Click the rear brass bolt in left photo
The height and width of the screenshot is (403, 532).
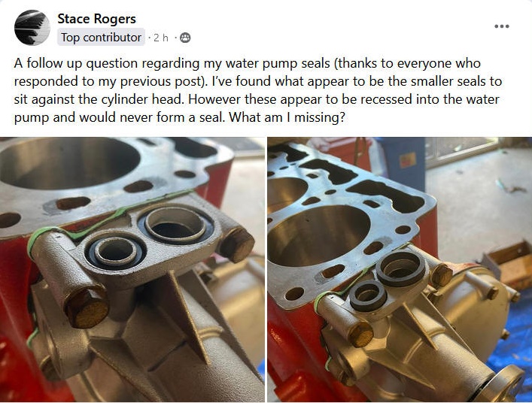[x=236, y=244]
